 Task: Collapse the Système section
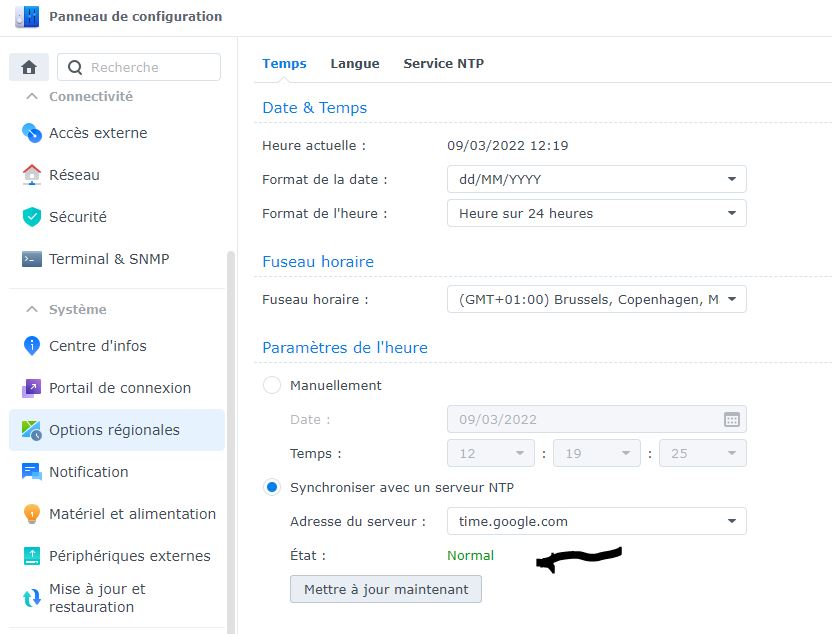[x=32, y=309]
